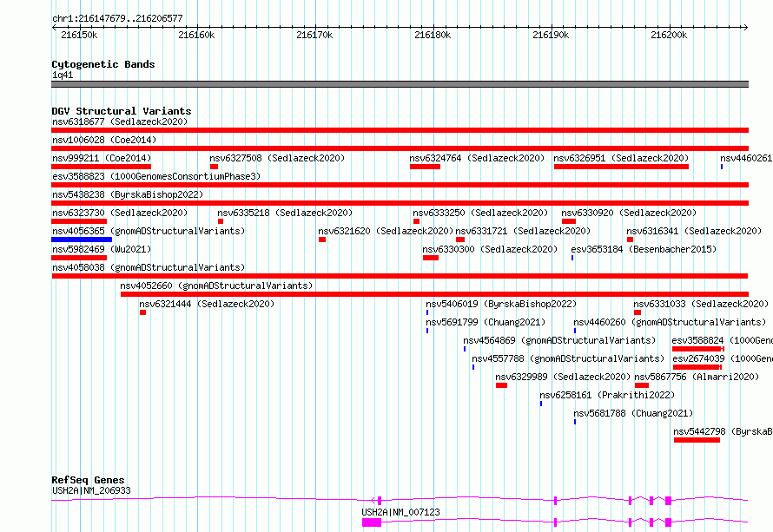The height and width of the screenshot is (532, 773).
Task: Select nsv6326951 (Sedlazeck2020) label
Action: (x=621, y=158)
